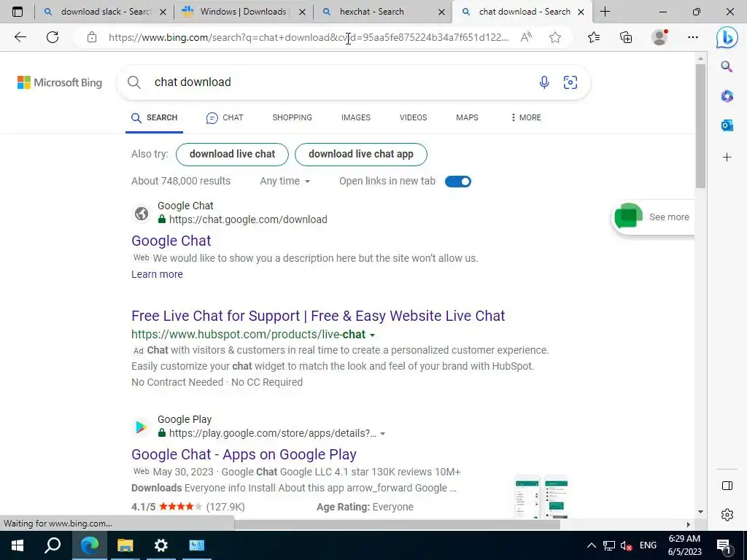
Task: Open the Google Play app screenshots thumbnail
Action: pyautogui.click(x=541, y=497)
